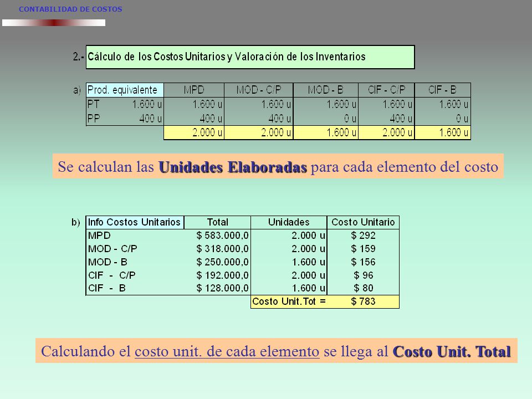This screenshot has width=532, height=399.
Task: Click the 'CIF - C/P' column header in table a)
Action: pyautogui.click(x=386, y=90)
